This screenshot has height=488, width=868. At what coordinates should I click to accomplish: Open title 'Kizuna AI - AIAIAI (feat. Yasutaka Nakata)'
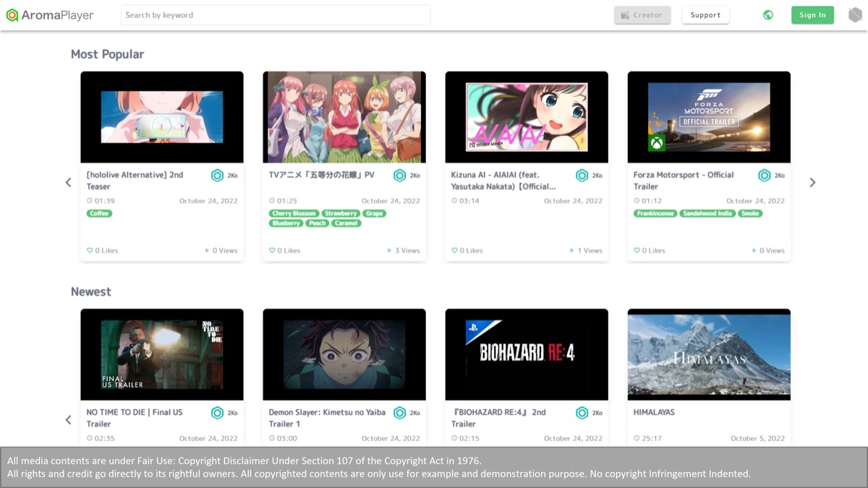503,181
